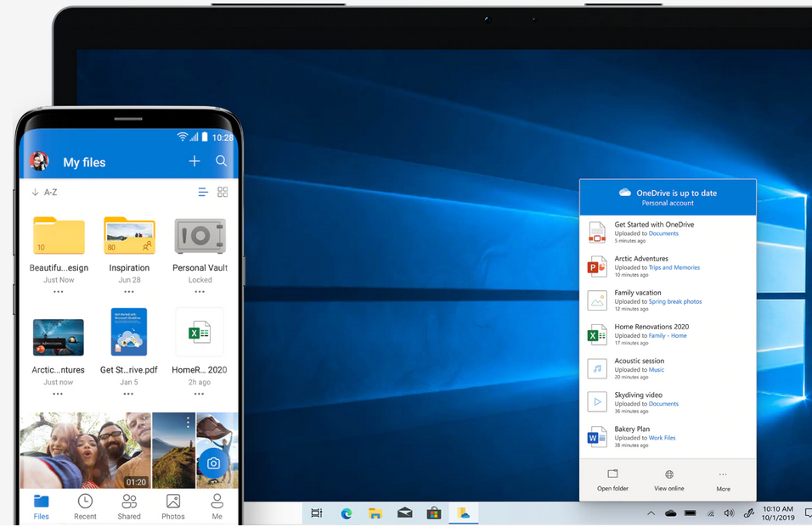812x527 pixels.
Task: Open the A-Z sort order dropdown
Action: [x=45, y=192]
